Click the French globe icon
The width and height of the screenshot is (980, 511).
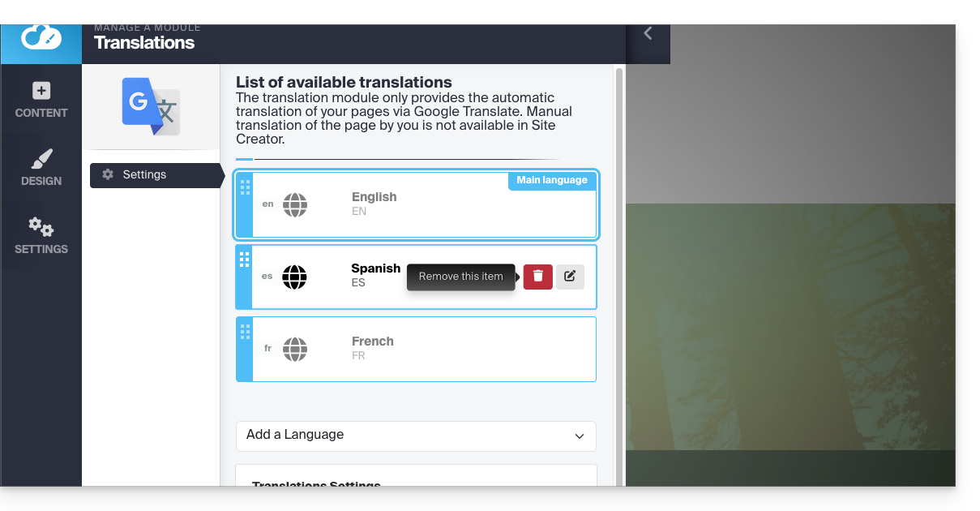point(295,349)
